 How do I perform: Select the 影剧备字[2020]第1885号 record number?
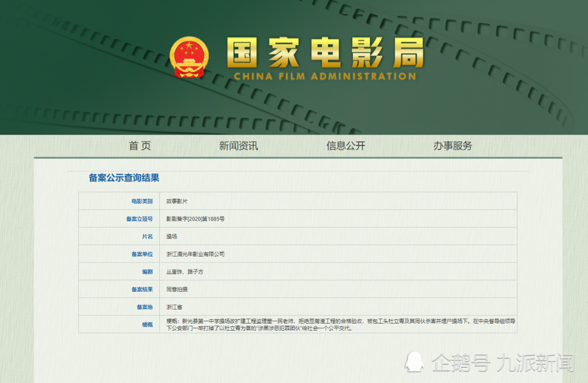pos(195,219)
